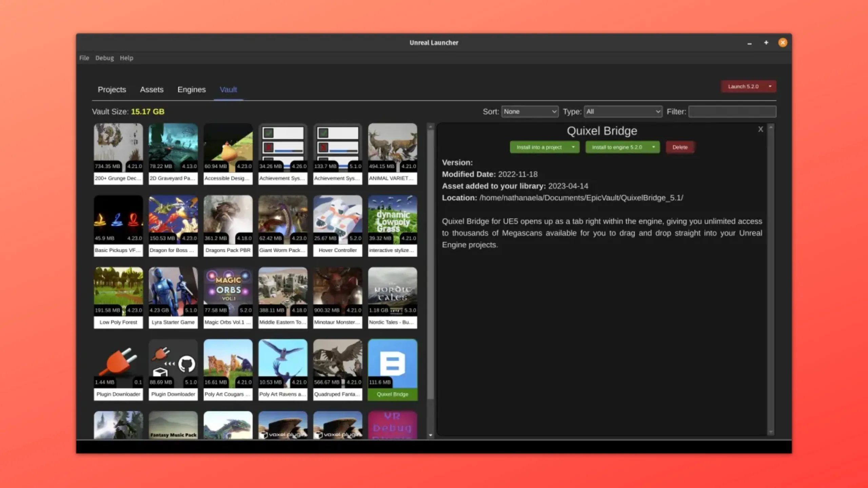Open the Type dropdown set to All
Viewport: 868px width, 488px height.
click(x=623, y=111)
